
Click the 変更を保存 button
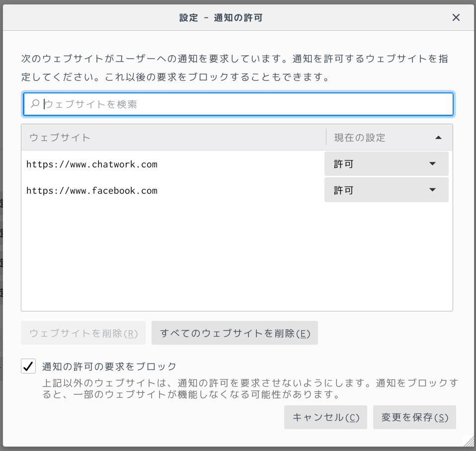point(414,417)
